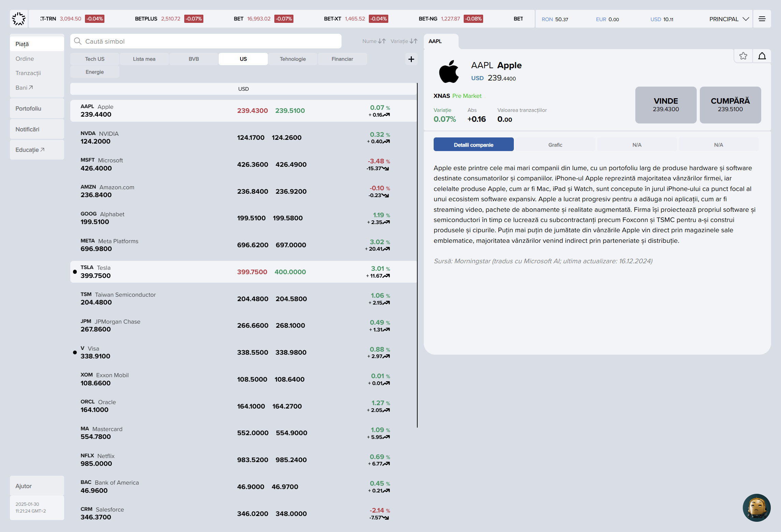Select the Tehnologie list tab
This screenshot has width=781, height=532.
tap(293, 59)
